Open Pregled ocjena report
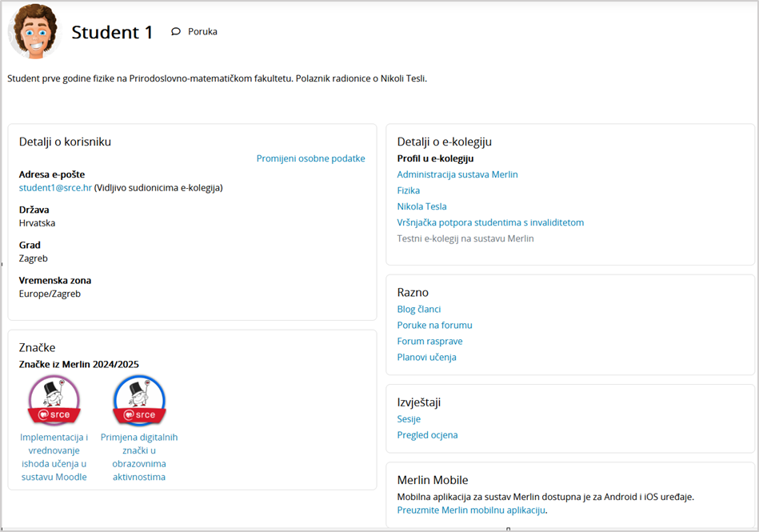The width and height of the screenshot is (759, 532). (x=427, y=435)
